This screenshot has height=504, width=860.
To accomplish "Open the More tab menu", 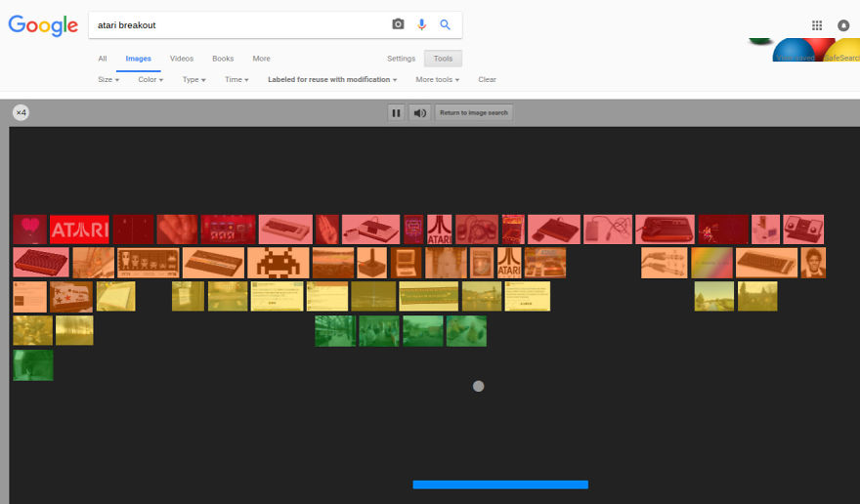I will [x=261, y=59].
